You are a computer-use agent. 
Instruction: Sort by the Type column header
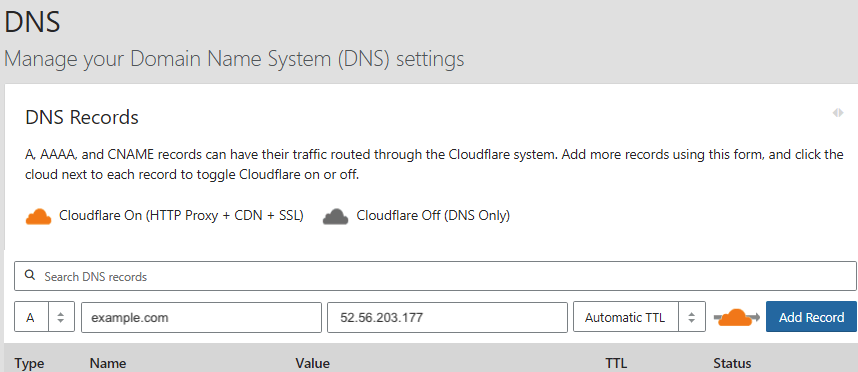coord(29,363)
